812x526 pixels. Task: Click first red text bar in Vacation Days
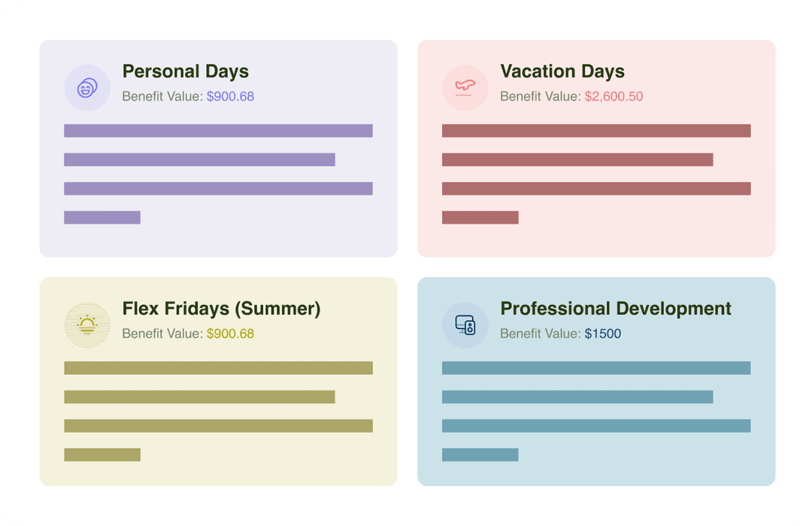pyautogui.click(x=596, y=131)
